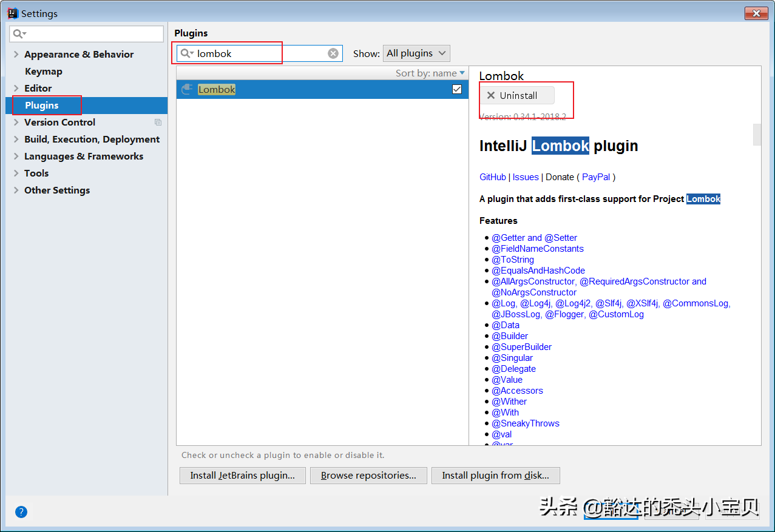Open the GitHub link

tap(493, 177)
